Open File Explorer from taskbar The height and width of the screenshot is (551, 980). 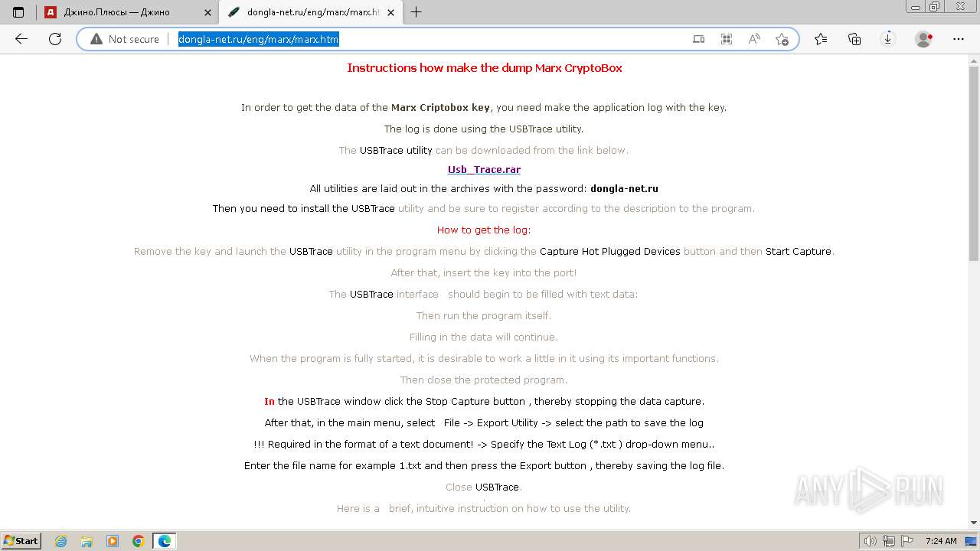click(87, 541)
